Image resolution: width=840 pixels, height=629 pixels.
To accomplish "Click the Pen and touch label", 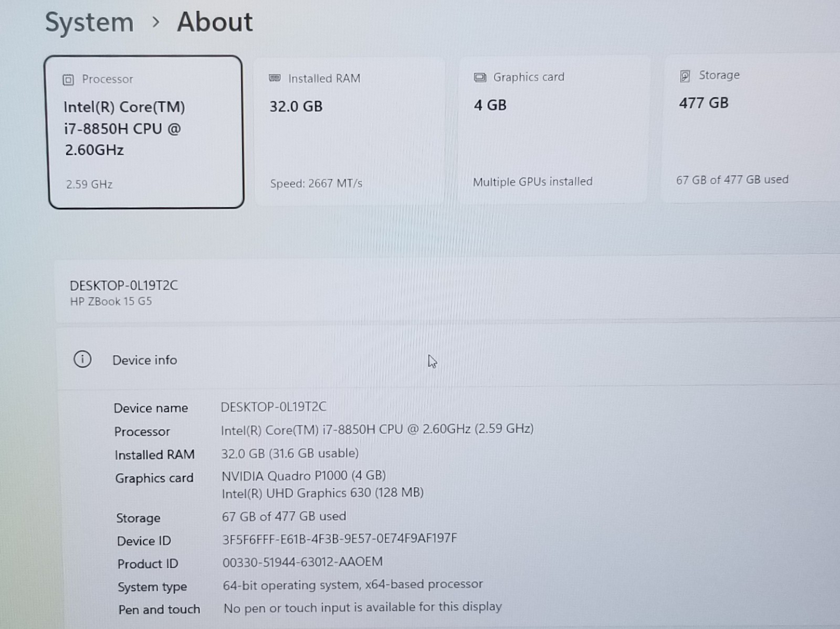I will click(x=159, y=610).
